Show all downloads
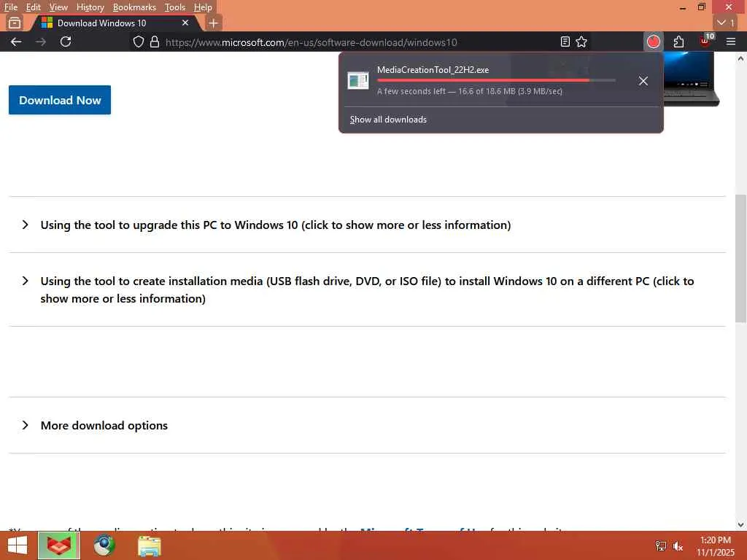 click(x=388, y=120)
